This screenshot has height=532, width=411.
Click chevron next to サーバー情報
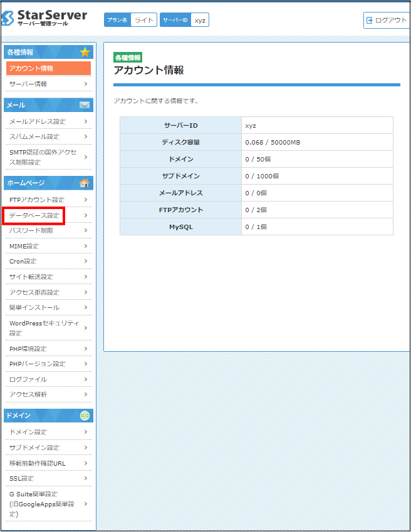[86, 84]
